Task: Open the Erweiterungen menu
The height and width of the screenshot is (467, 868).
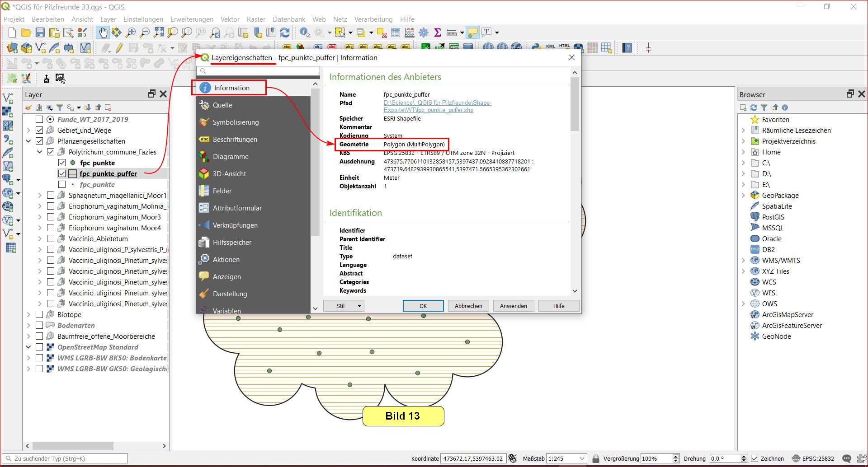Action: pos(192,19)
